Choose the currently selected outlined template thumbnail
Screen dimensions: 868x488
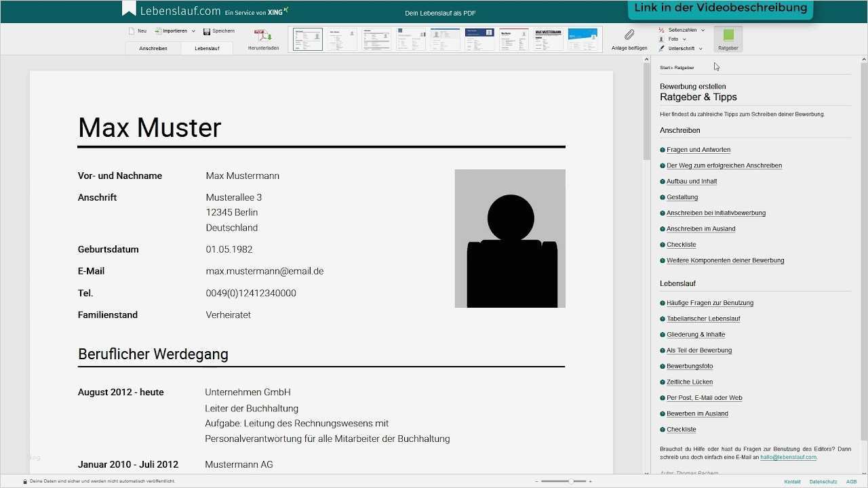click(x=308, y=39)
